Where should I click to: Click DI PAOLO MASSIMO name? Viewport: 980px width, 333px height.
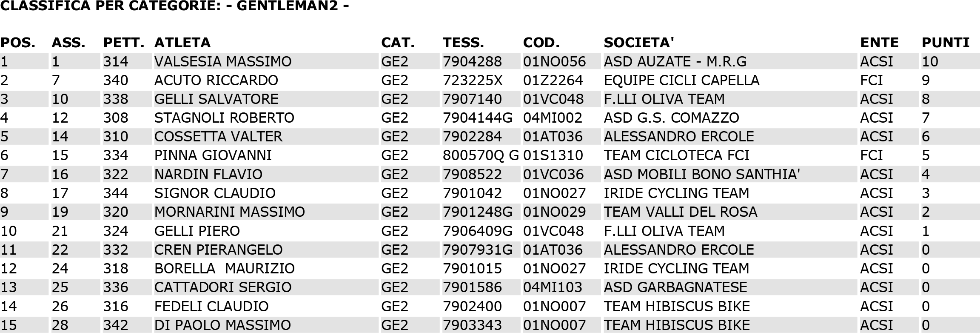pos(222,325)
